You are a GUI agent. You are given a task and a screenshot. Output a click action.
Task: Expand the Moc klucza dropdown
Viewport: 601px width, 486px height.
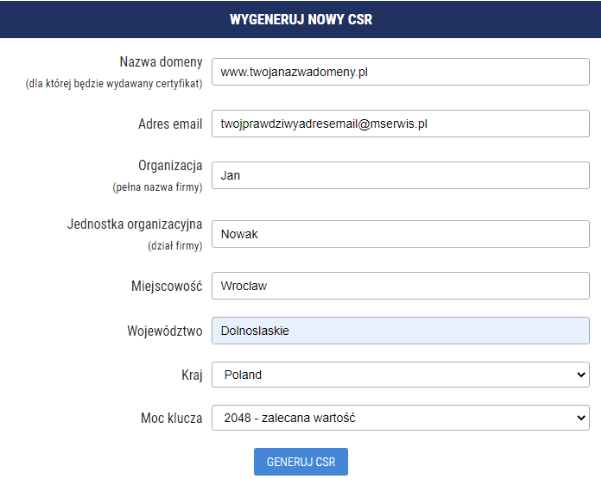401,418
